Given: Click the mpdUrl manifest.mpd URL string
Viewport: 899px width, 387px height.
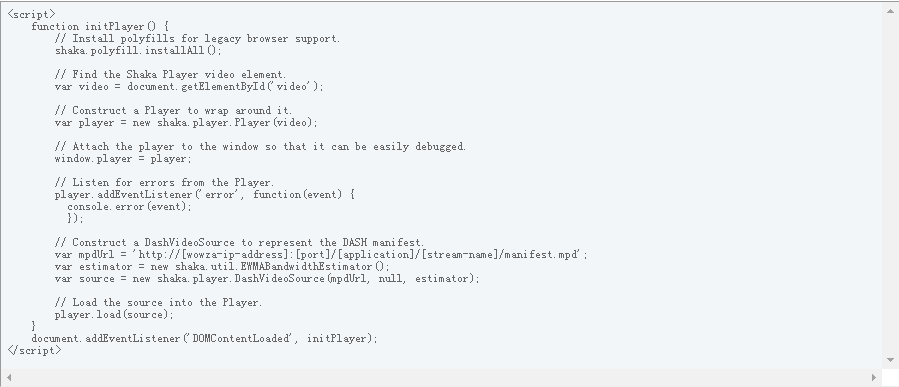Looking at the screenshot, I should [359, 255].
